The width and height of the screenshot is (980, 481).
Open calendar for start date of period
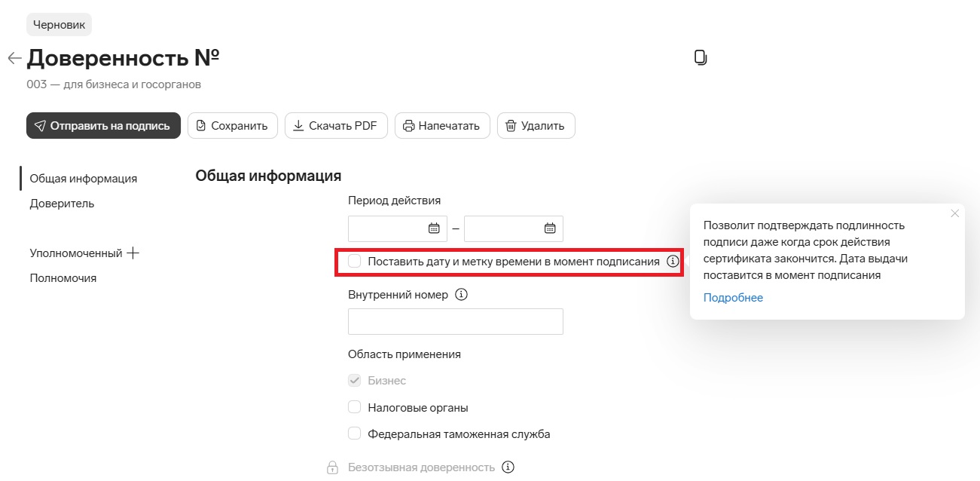pos(434,228)
